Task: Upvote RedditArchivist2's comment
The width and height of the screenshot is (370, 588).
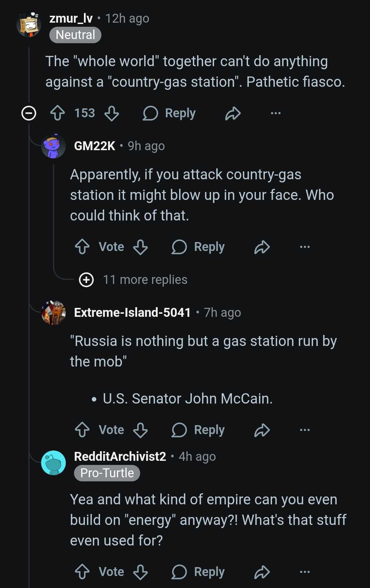Action: [x=82, y=572]
